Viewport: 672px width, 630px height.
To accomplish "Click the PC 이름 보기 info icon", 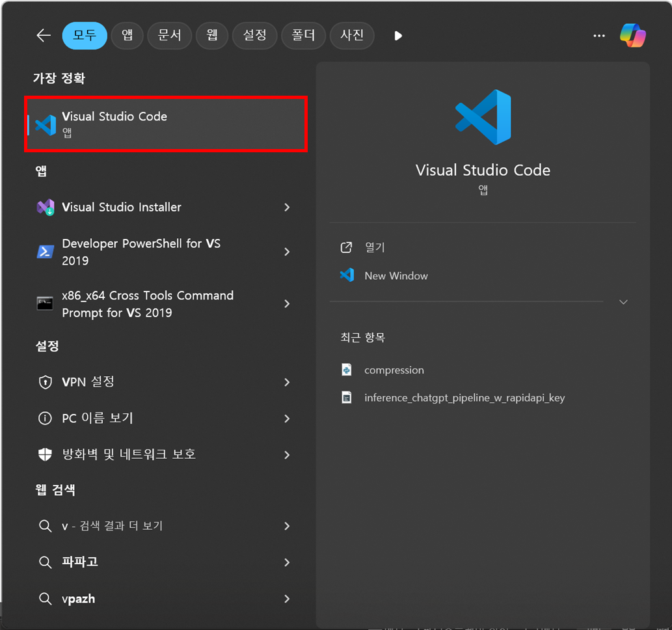I will 45,418.
